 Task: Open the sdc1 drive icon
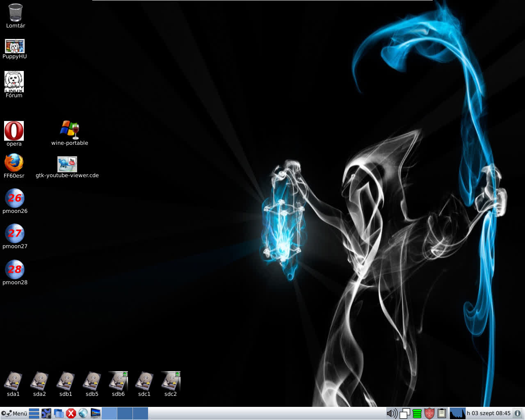pos(144,381)
